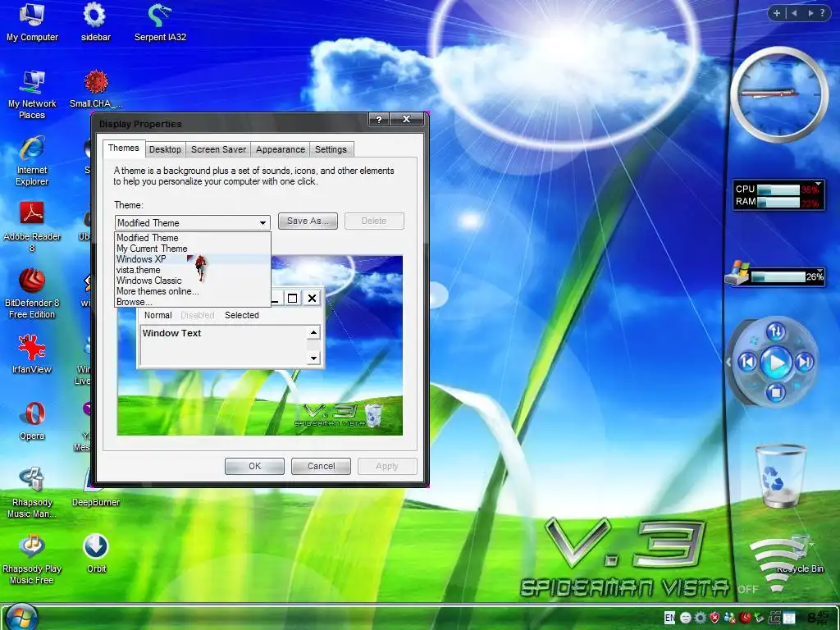Click the theme preview image
The width and height of the screenshot is (840, 630).
coord(260,345)
